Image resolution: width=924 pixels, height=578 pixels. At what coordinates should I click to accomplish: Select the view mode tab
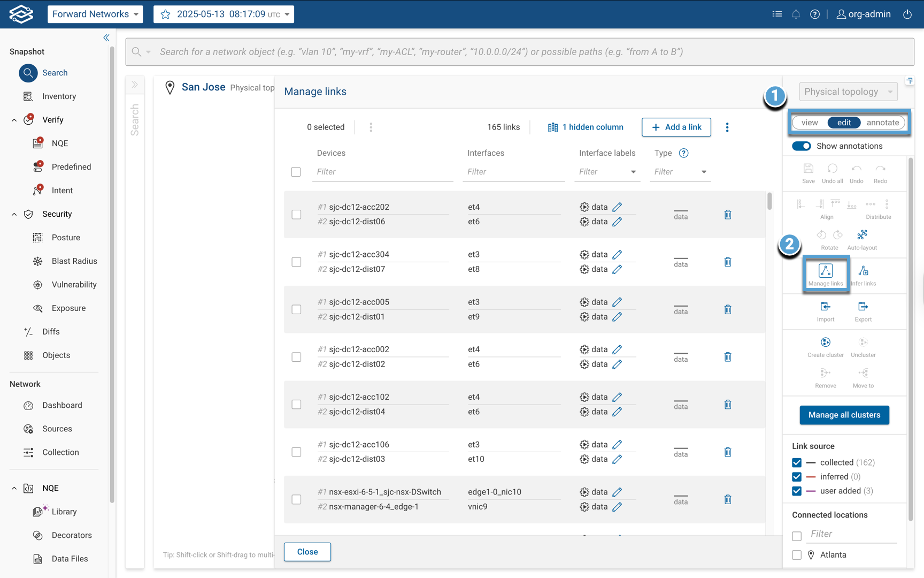pyautogui.click(x=809, y=122)
